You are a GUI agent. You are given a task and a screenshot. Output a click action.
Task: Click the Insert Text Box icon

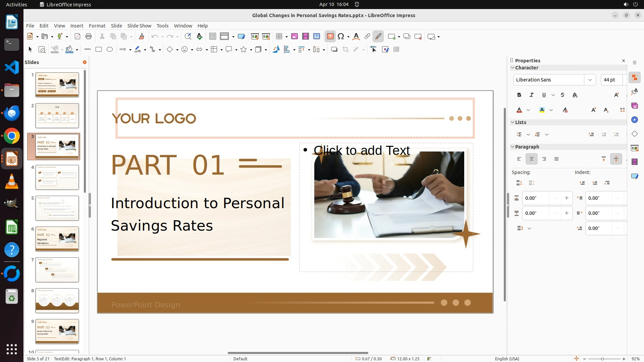pyautogui.click(x=330, y=37)
